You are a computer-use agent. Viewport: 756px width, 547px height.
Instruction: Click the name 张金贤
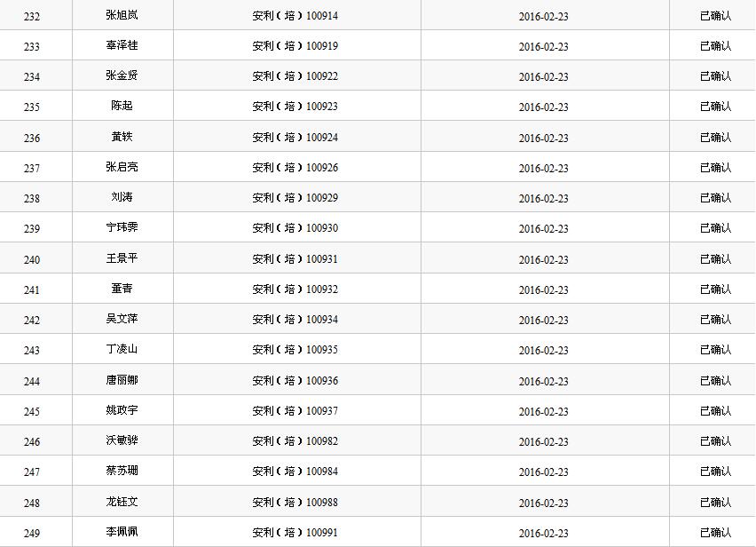click(x=122, y=76)
